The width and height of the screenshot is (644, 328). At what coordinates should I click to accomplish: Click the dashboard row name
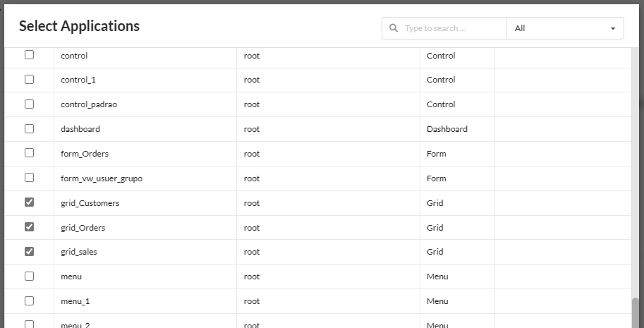[80, 129]
